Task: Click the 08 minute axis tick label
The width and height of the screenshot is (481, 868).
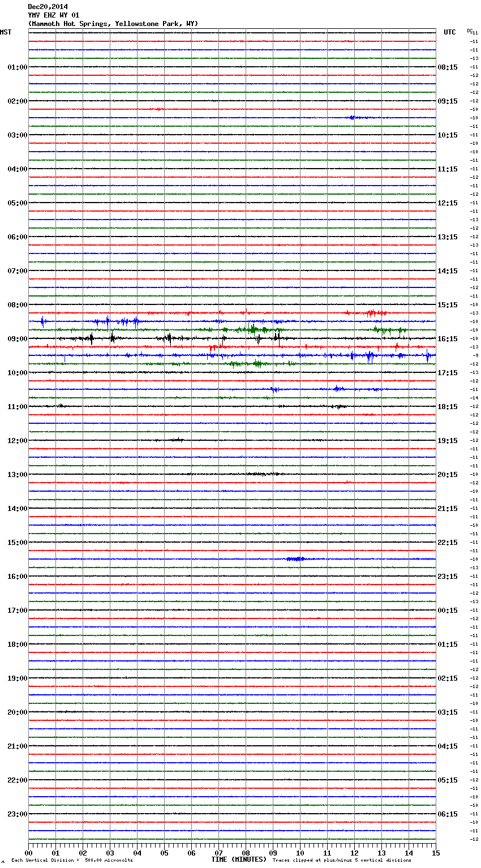Action: point(246,853)
